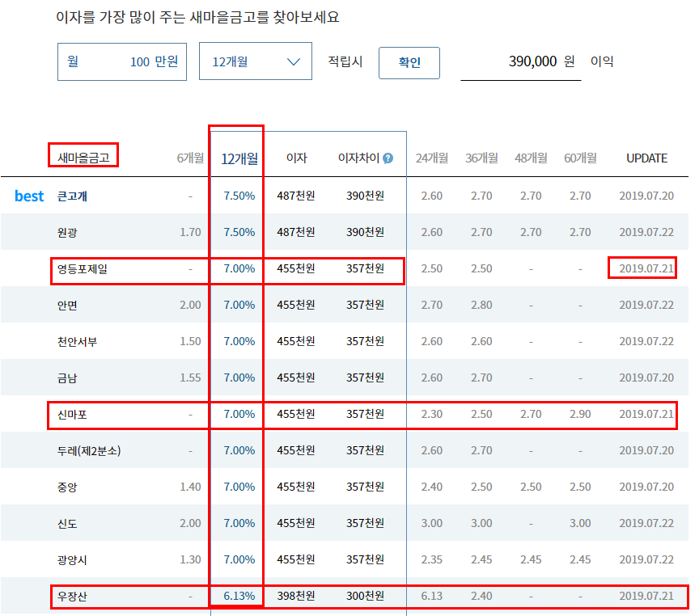Screen dimensions: 699x616
Task: Focus the monthly 100 만원 input field
Action: click(x=122, y=62)
